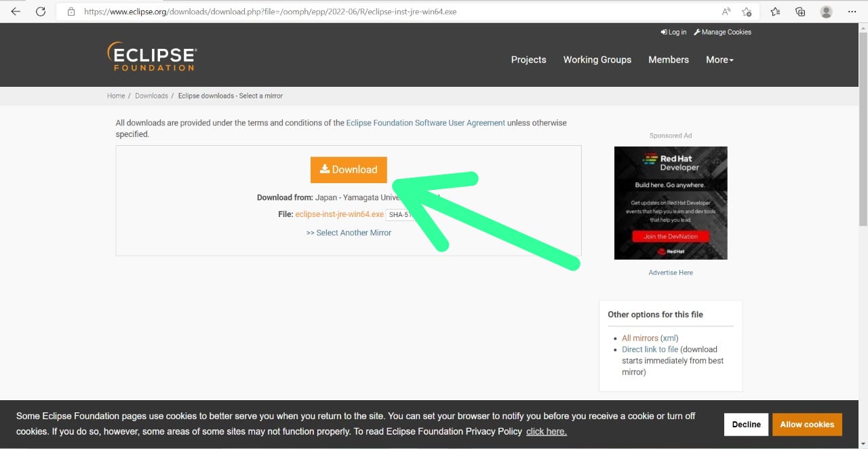Viewport: 868px width, 449px height.
Task: Click the Sponsored Ad label
Action: tap(671, 136)
